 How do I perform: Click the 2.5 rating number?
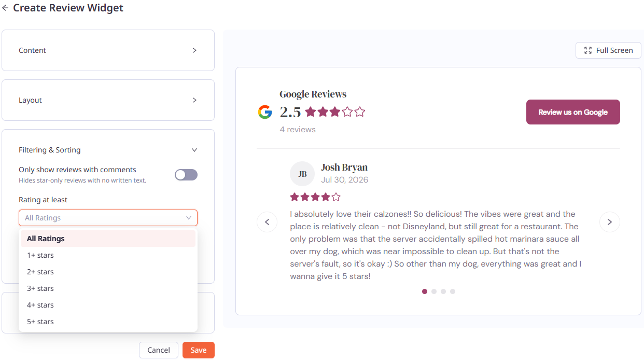290,112
